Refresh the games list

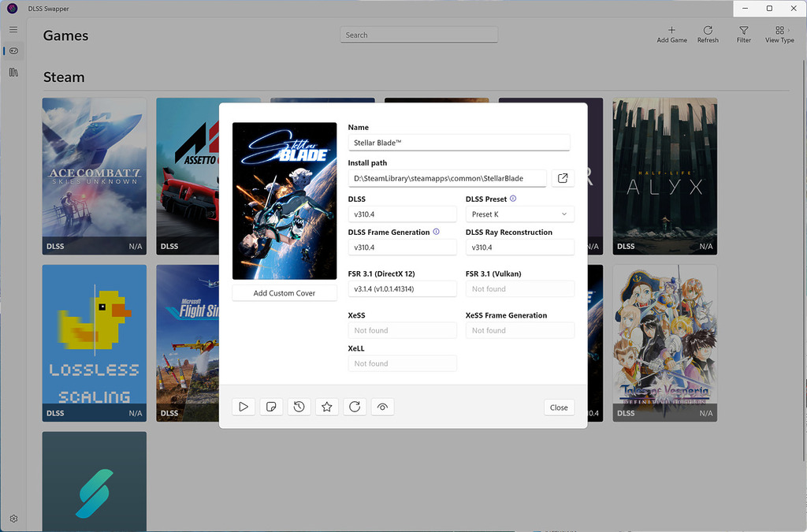pyautogui.click(x=708, y=35)
